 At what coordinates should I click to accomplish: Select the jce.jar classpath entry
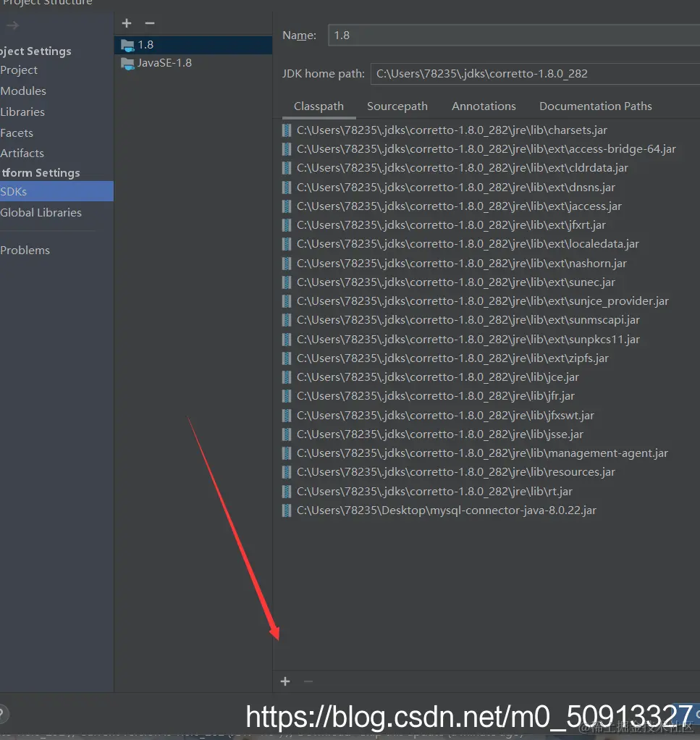(438, 377)
